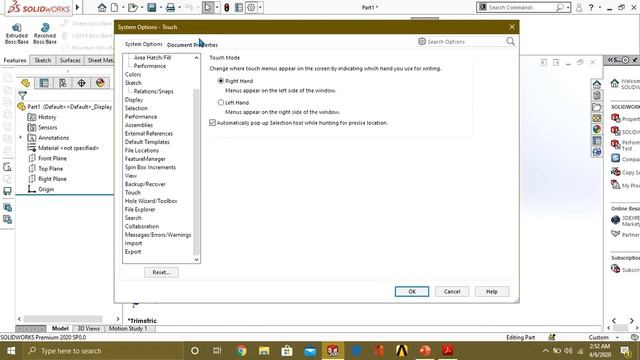Open the File Explorer folder icon in task pane
This screenshot has height=360, width=640.
pyautogui.click(x=597, y=107)
